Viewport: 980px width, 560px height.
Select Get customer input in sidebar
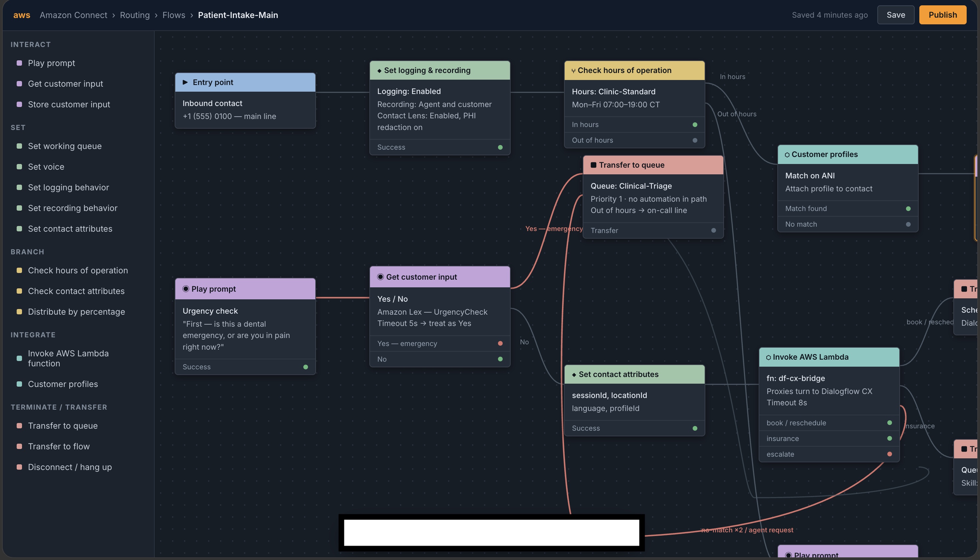click(x=65, y=83)
